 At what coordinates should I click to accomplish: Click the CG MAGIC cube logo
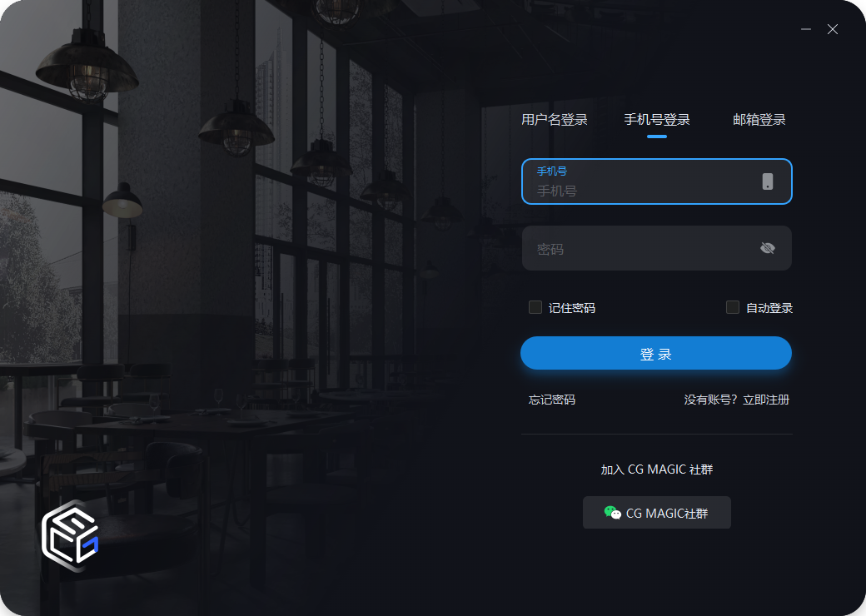(x=70, y=534)
